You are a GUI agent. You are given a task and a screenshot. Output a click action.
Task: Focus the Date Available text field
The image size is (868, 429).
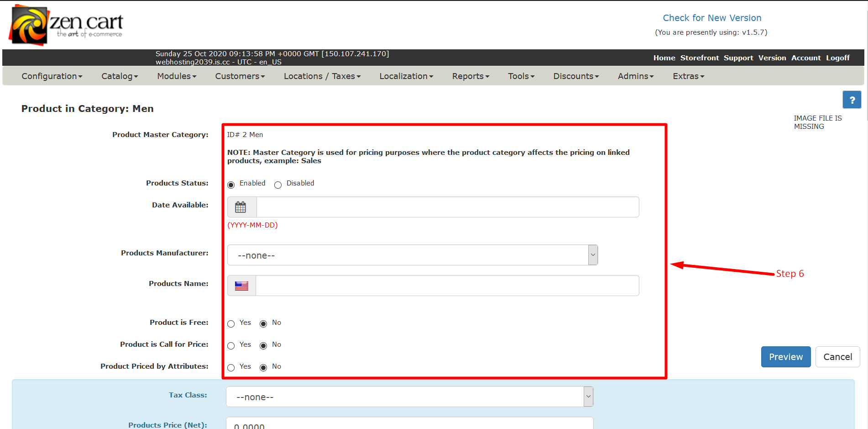(x=448, y=207)
